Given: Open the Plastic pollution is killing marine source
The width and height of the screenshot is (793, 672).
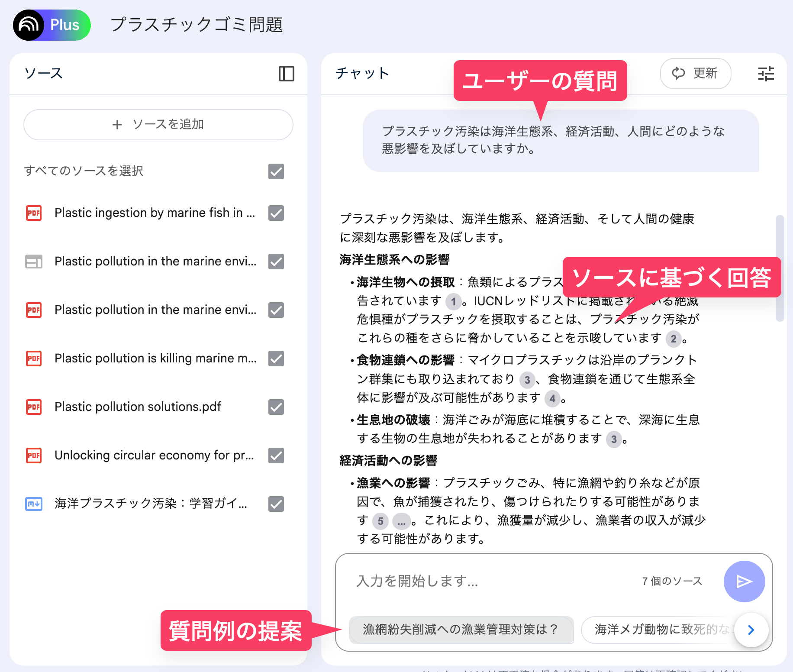Looking at the screenshot, I should pyautogui.click(x=155, y=359).
